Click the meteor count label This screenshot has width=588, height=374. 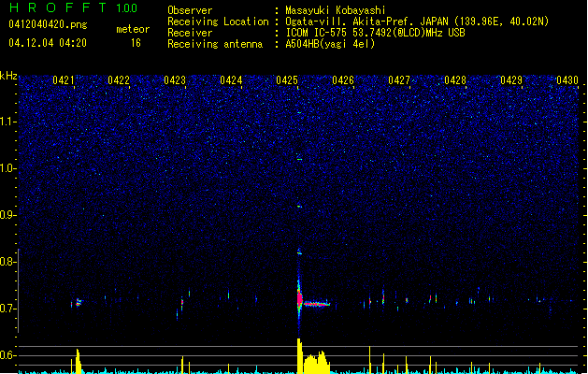[x=133, y=29]
